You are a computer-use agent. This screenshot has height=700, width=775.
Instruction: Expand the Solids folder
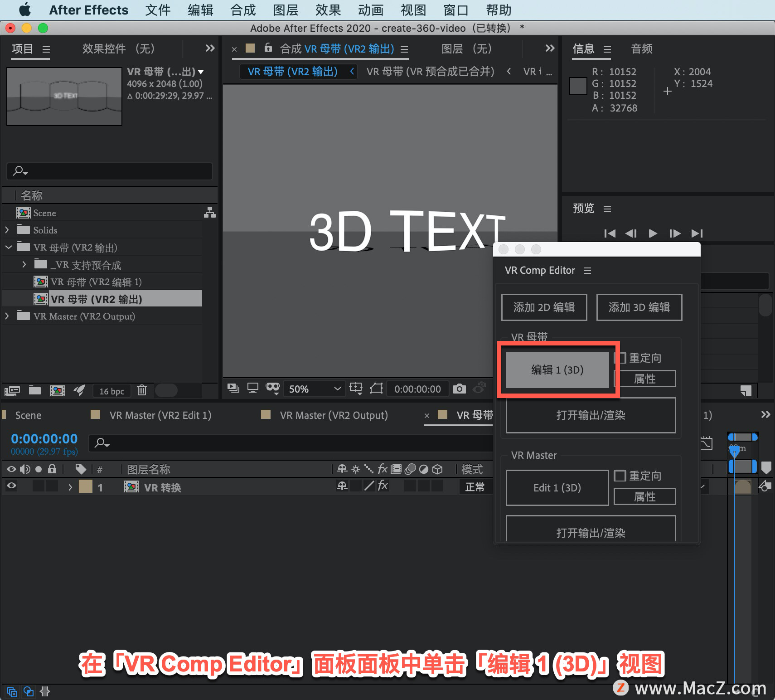point(7,230)
